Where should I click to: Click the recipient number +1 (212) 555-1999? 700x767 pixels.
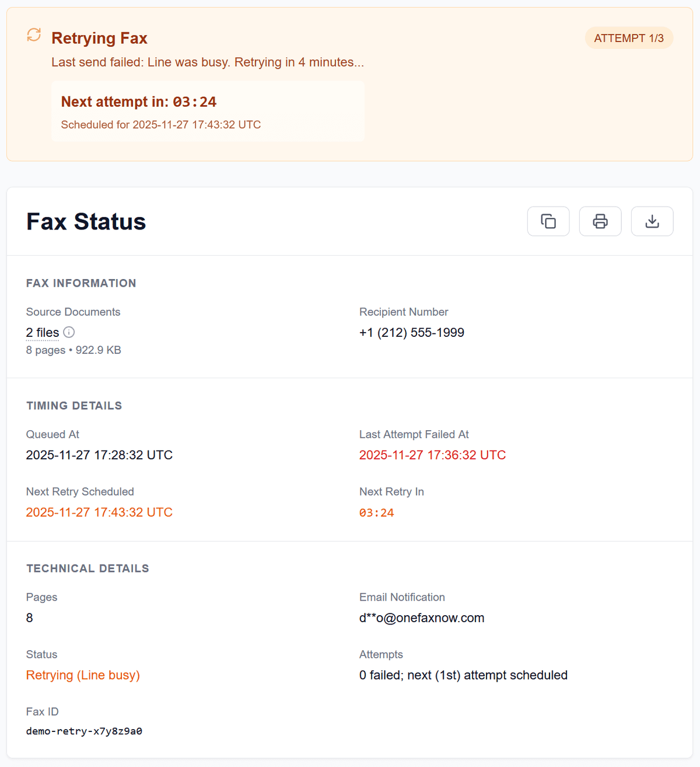[x=411, y=332]
